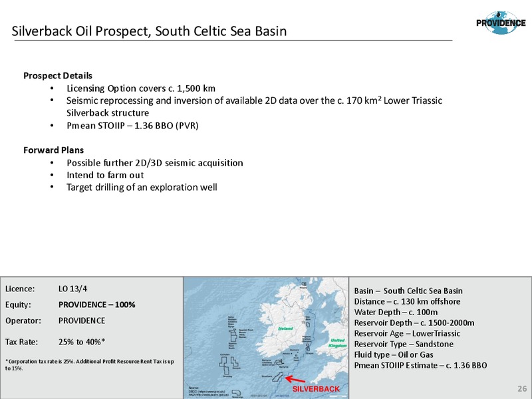Select the tax rate '25% to 40%*'

tap(82, 342)
